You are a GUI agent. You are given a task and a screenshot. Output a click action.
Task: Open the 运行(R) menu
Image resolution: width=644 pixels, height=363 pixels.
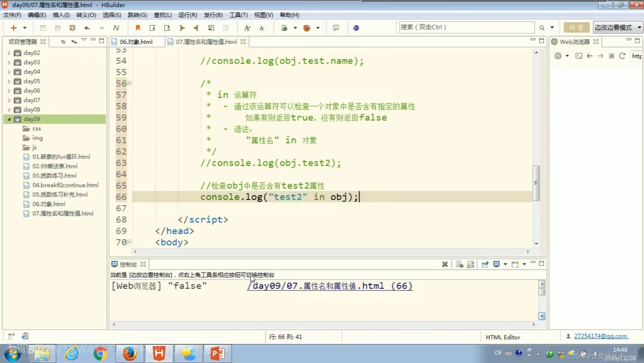pos(188,15)
